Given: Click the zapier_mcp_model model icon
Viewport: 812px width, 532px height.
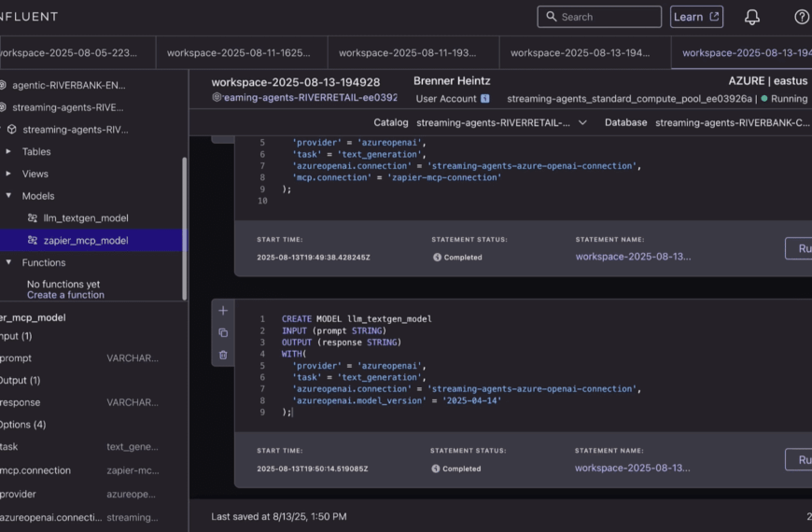Looking at the screenshot, I should click(x=32, y=240).
